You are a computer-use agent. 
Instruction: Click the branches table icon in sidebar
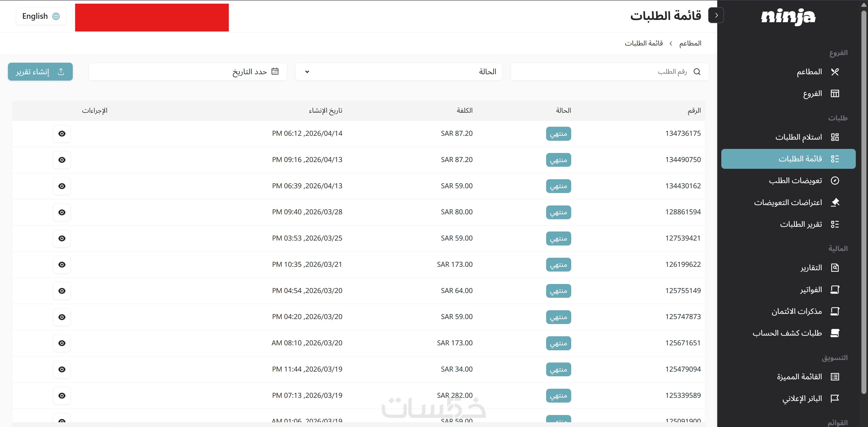(x=835, y=93)
